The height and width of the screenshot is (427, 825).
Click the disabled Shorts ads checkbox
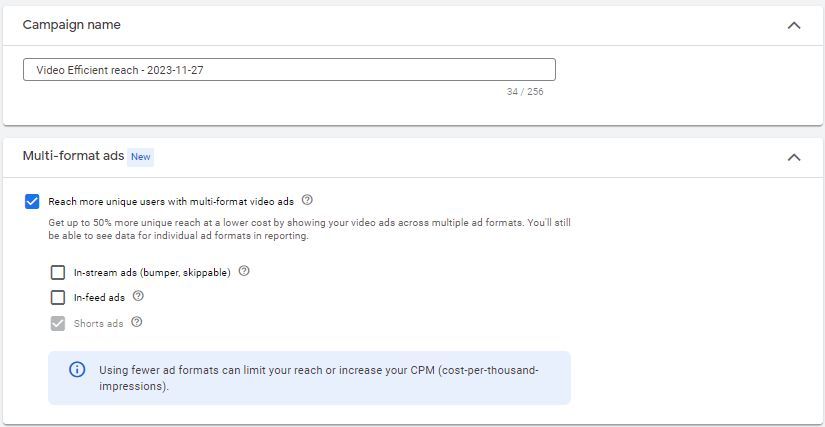click(x=58, y=323)
